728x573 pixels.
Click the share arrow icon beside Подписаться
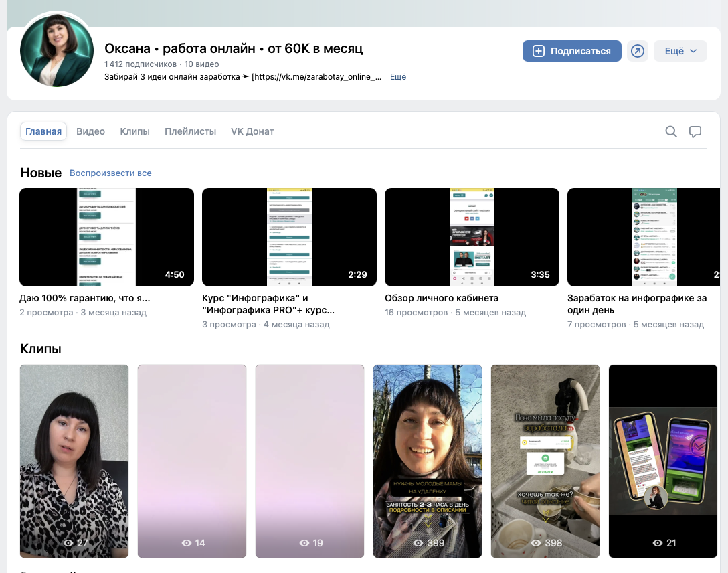(x=638, y=51)
